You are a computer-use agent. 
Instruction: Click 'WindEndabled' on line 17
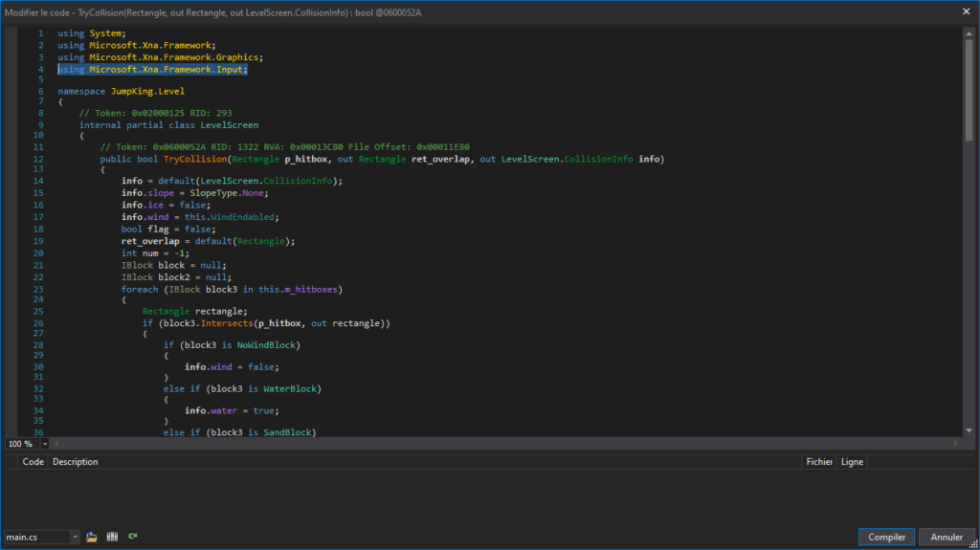242,217
